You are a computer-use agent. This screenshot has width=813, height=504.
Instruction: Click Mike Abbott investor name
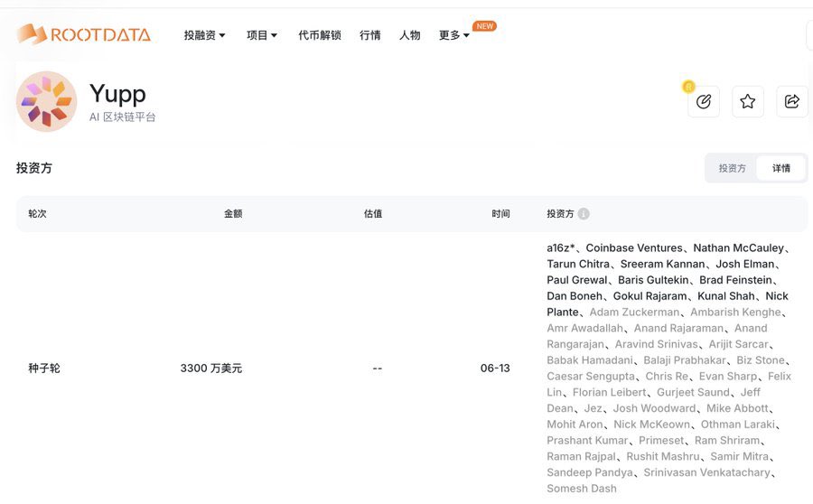click(x=737, y=408)
